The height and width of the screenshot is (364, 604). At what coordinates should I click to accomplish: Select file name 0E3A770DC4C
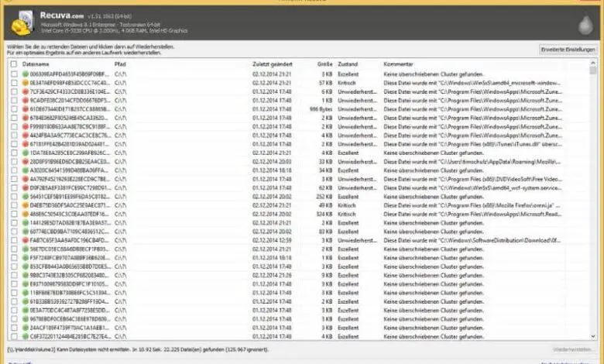coord(70,311)
